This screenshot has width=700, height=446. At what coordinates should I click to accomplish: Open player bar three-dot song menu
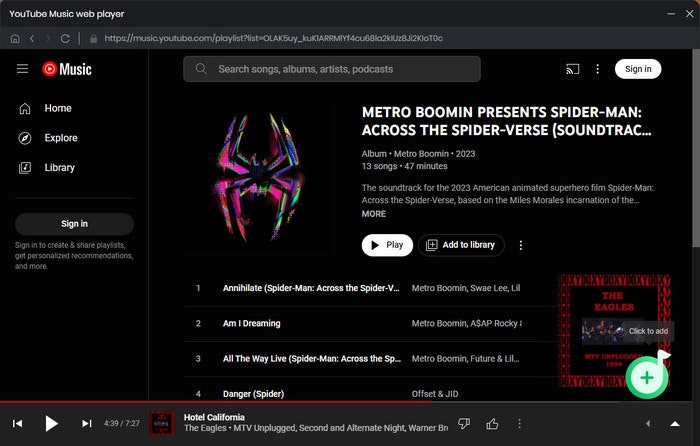point(519,424)
